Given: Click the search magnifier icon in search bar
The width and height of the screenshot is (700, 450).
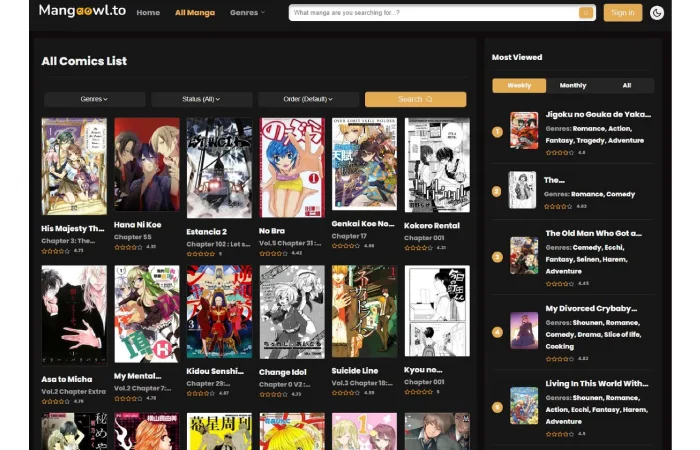Looking at the screenshot, I should pos(586,13).
